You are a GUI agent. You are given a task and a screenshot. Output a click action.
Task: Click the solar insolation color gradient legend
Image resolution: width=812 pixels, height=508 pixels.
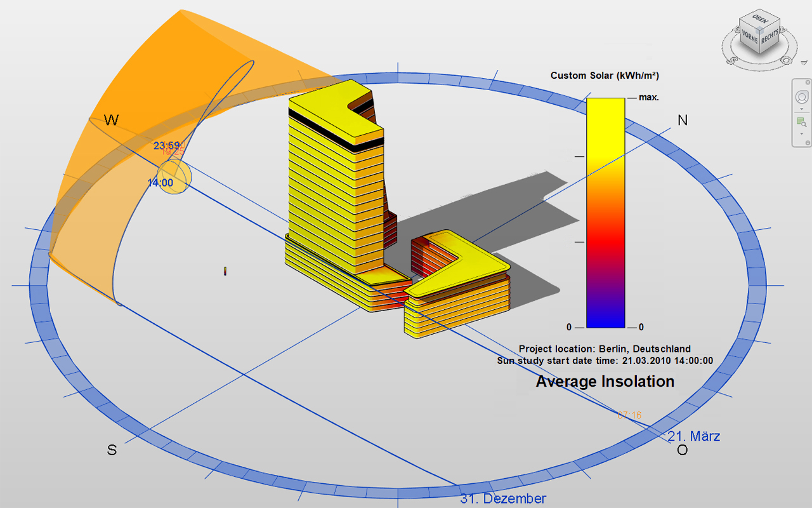[605, 213]
